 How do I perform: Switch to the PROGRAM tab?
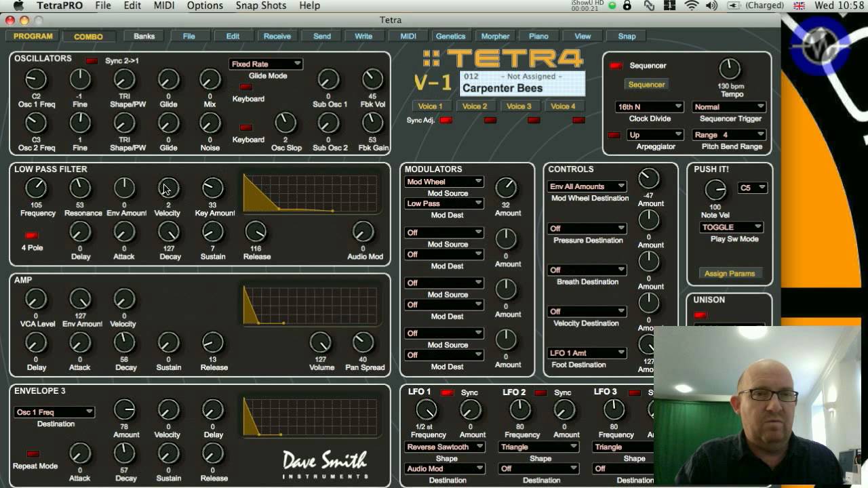point(33,37)
